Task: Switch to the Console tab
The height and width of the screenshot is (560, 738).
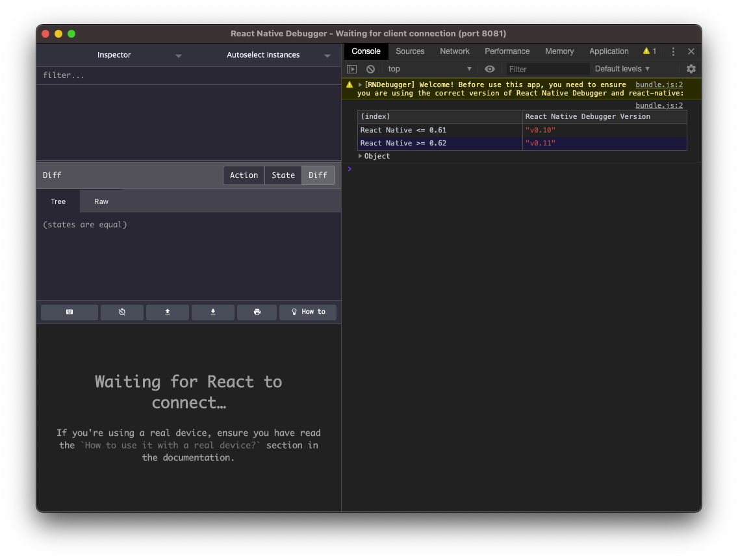Action: (366, 51)
